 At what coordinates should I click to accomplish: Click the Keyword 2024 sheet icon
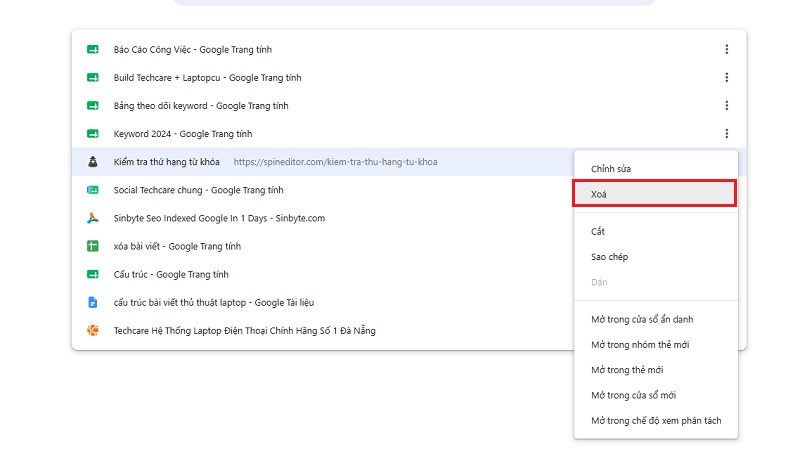pyautogui.click(x=92, y=134)
